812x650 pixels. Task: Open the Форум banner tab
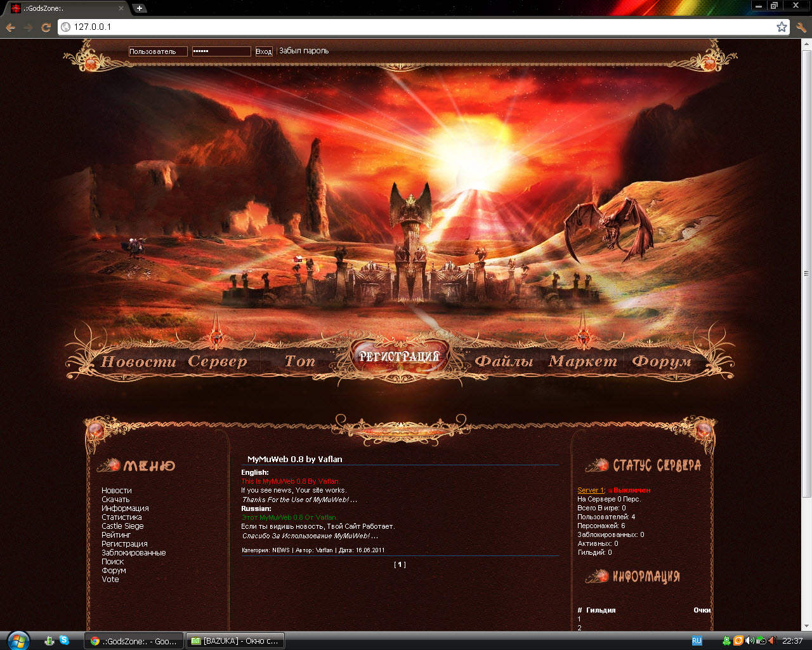(x=662, y=362)
